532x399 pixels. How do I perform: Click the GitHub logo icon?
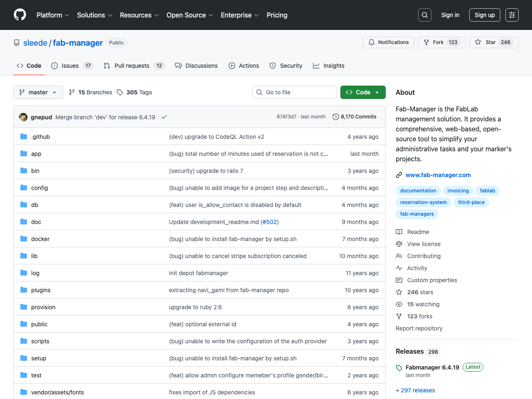click(20, 15)
